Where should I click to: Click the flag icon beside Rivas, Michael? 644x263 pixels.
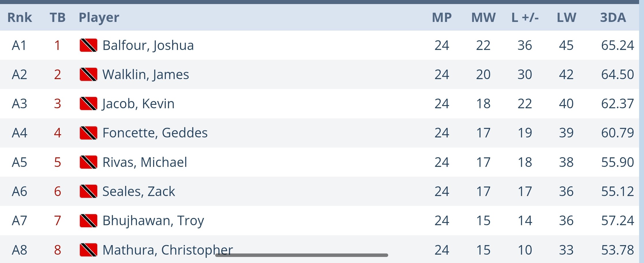coord(88,162)
